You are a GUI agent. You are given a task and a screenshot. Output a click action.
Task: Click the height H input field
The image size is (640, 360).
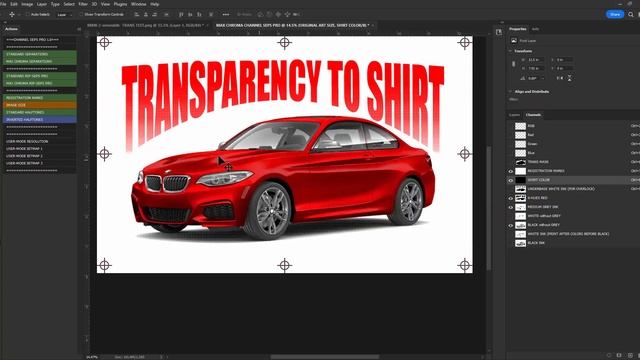[x=536, y=68]
